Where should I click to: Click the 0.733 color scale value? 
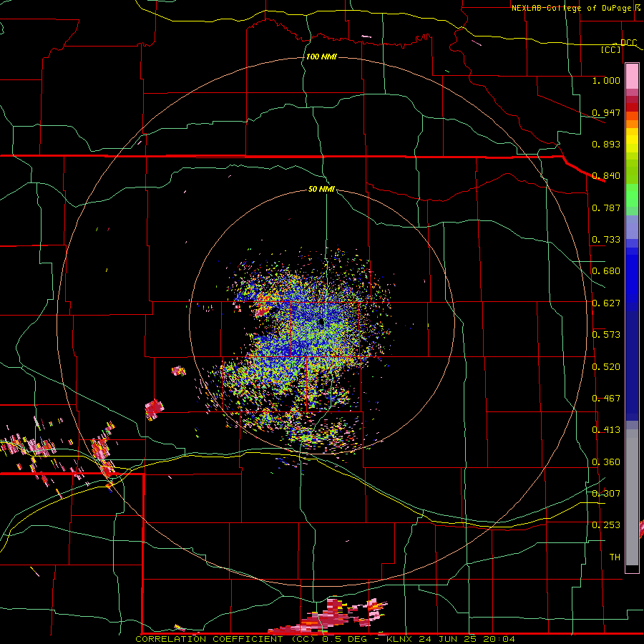click(x=606, y=240)
